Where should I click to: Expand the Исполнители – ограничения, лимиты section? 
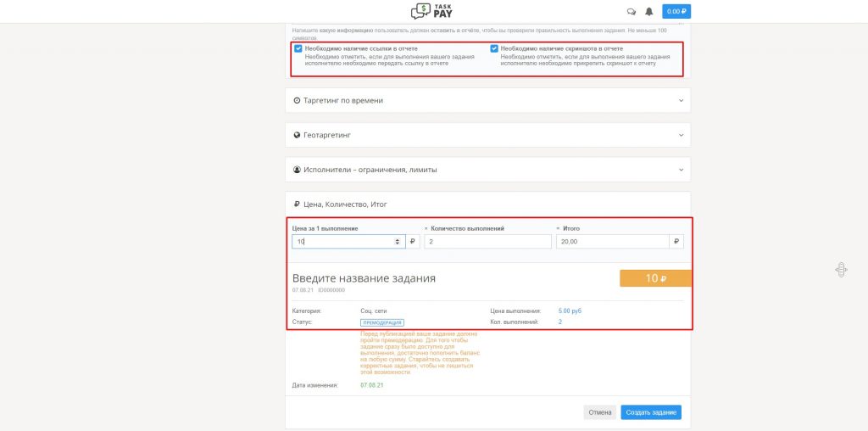click(487, 170)
